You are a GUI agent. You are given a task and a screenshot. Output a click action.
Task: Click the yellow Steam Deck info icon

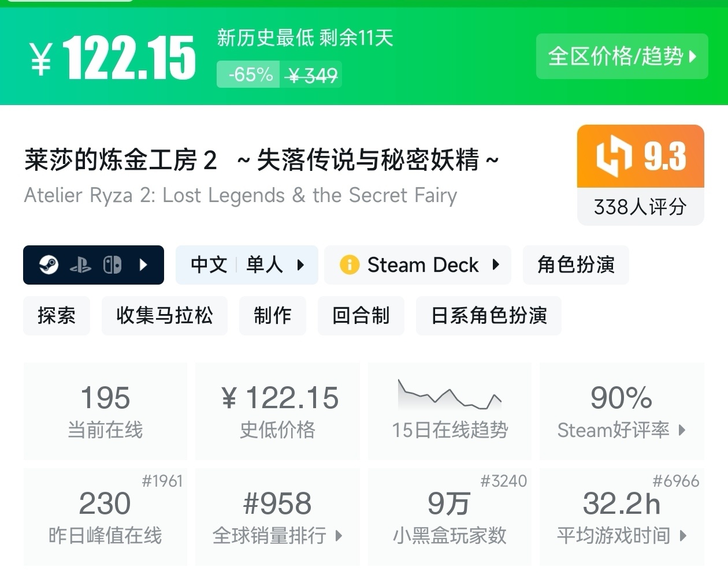350,265
